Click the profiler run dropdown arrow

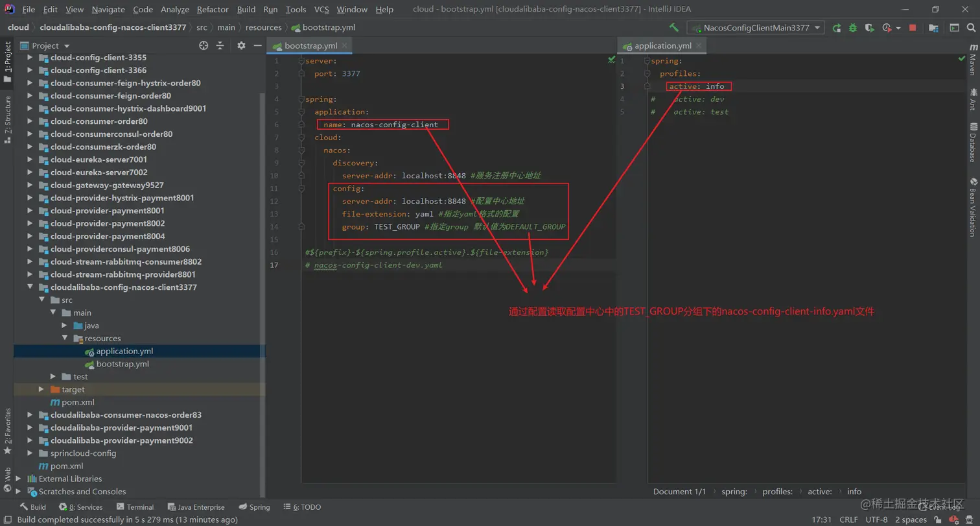[x=898, y=28]
